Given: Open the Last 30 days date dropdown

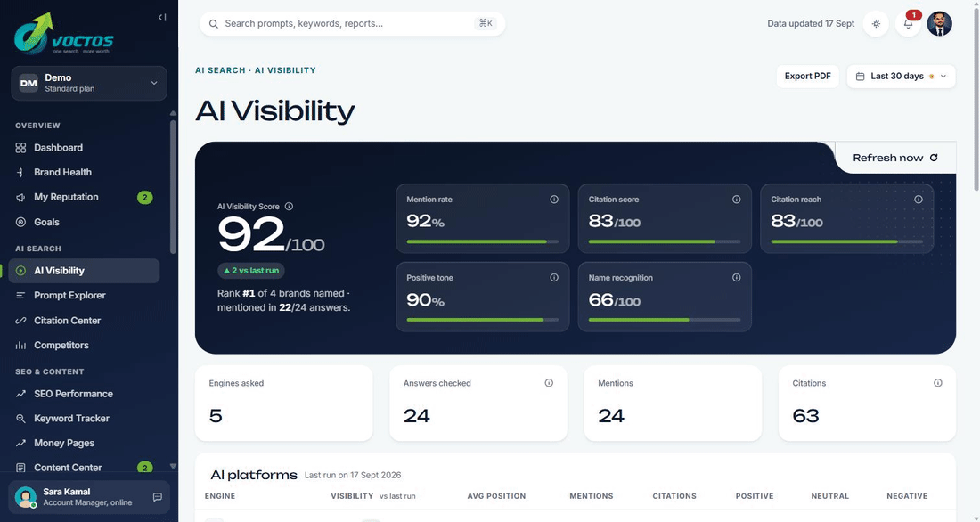Looking at the screenshot, I should pyautogui.click(x=902, y=77).
